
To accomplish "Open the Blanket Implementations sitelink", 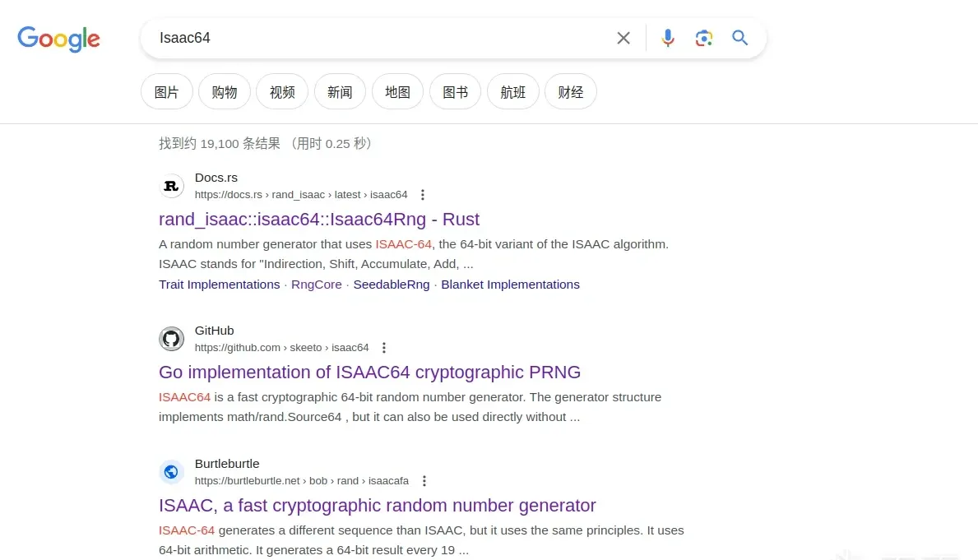I will 510,285.
